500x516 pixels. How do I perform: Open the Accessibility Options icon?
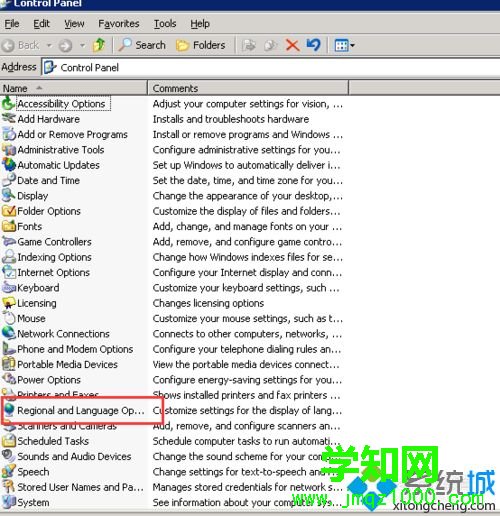9,103
